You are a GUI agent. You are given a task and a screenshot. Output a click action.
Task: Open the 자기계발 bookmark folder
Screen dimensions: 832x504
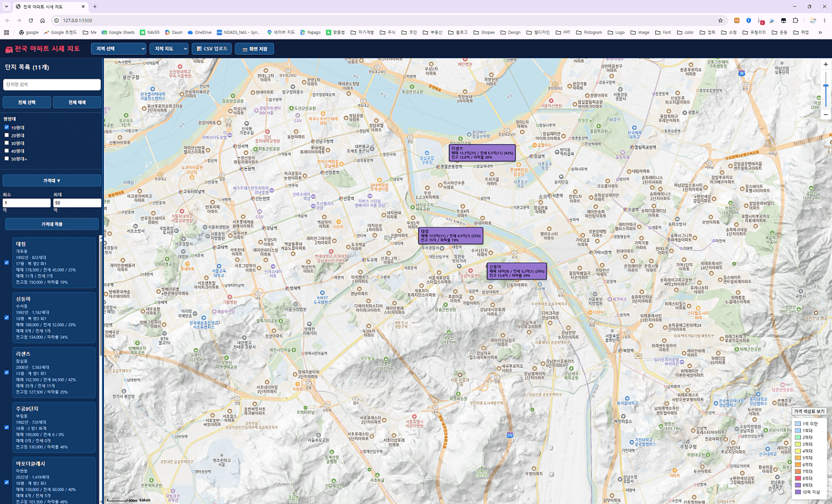coord(362,32)
